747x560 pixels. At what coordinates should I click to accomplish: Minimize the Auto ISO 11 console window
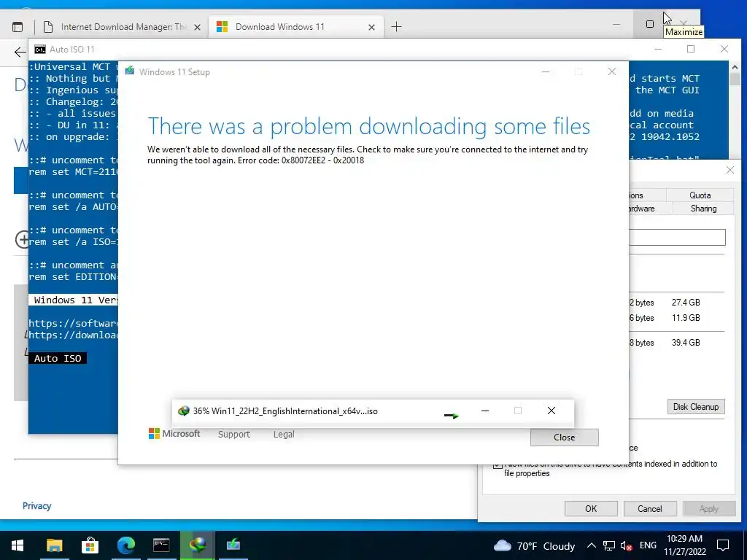[658, 49]
